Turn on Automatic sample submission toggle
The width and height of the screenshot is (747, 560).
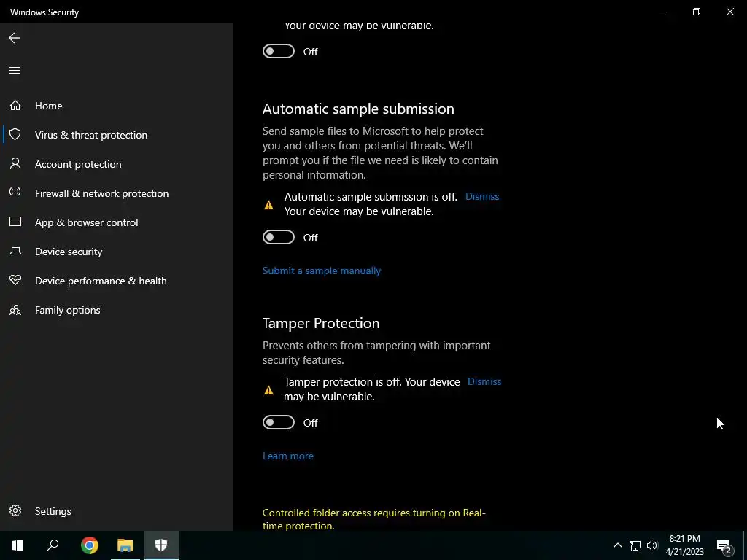(x=279, y=237)
